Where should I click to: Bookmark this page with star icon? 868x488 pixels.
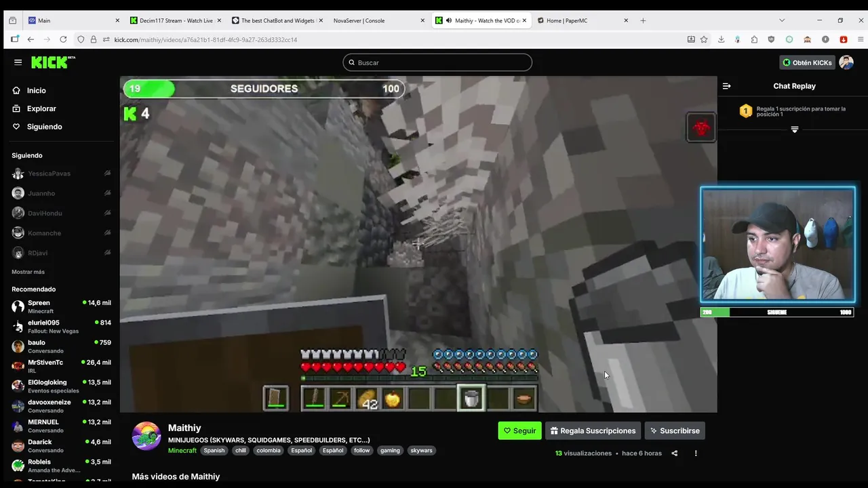pyautogui.click(x=704, y=39)
